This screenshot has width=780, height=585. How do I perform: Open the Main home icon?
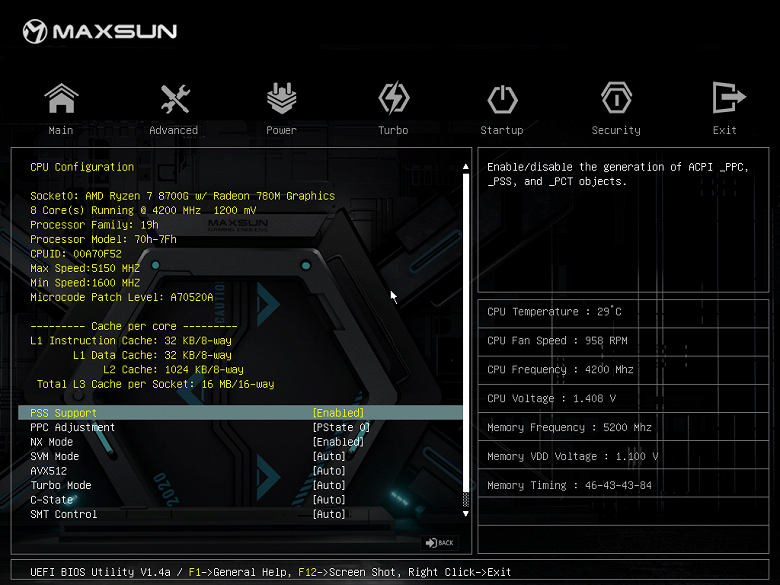point(61,99)
